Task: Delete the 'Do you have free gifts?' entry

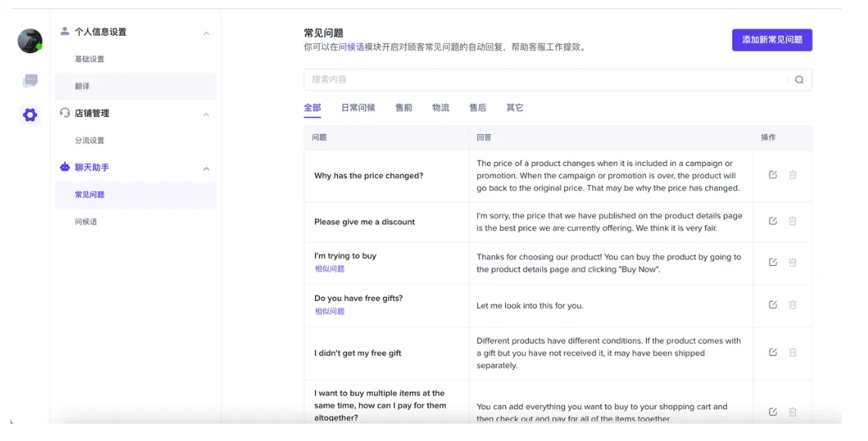Action: click(x=792, y=305)
